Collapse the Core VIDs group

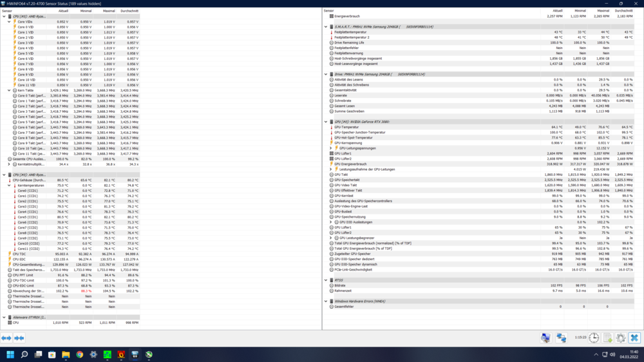[9, 22]
